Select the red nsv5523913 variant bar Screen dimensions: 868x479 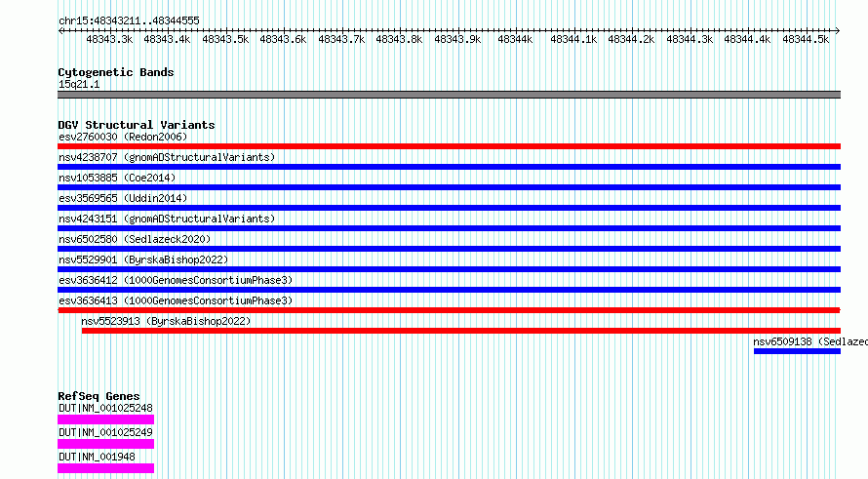[x=461, y=331]
